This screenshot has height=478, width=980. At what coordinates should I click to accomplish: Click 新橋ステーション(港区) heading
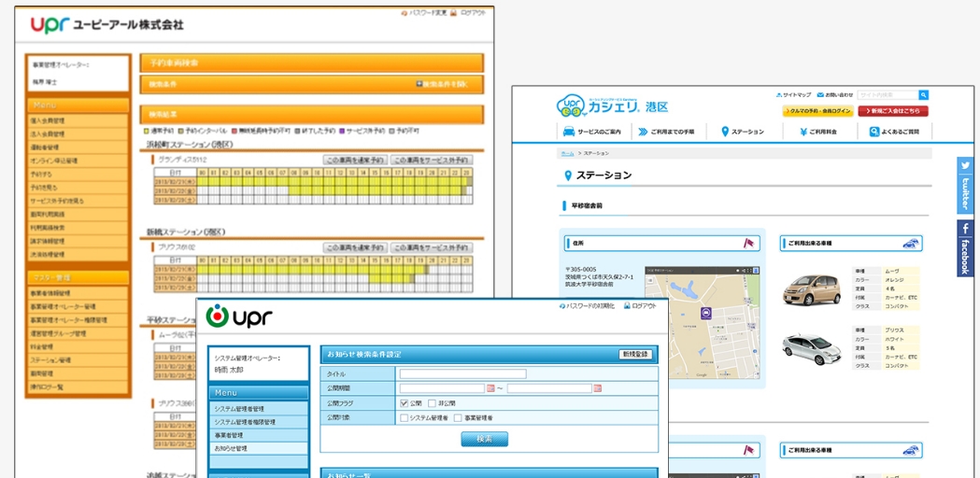pyautogui.click(x=186, y=232)
